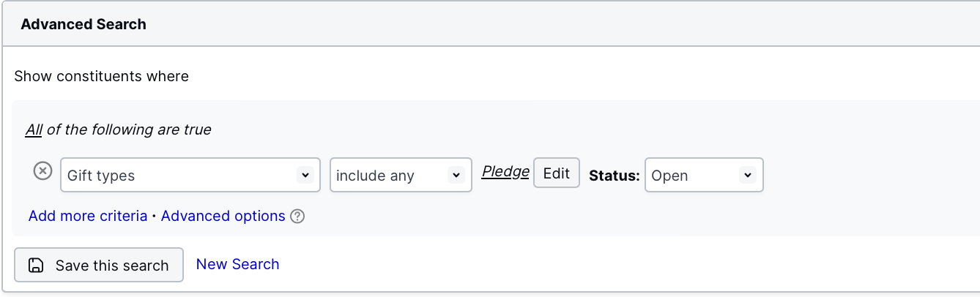Click the Gift types dropdown chevron
The width and height of the screenshot is (980, 297).
pos(305,176)
